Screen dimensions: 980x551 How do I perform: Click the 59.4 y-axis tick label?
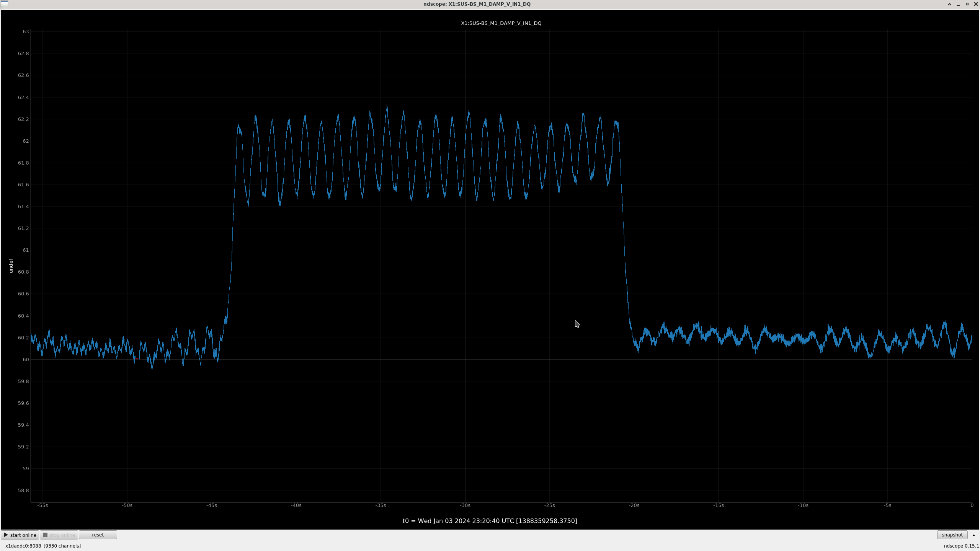point(23,425)
